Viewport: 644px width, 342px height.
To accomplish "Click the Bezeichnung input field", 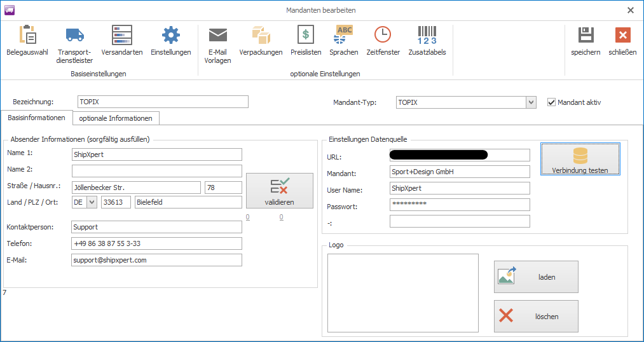I will point(163,102).
